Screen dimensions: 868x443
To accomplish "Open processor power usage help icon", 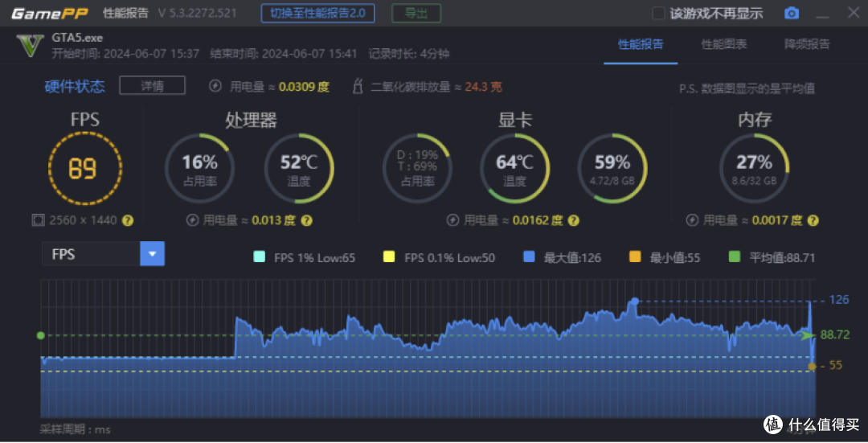I will (307, 220).
